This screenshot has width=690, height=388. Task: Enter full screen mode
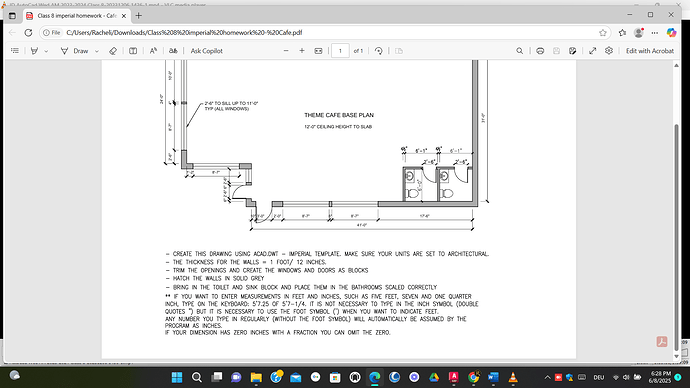[x=593, y=51]
